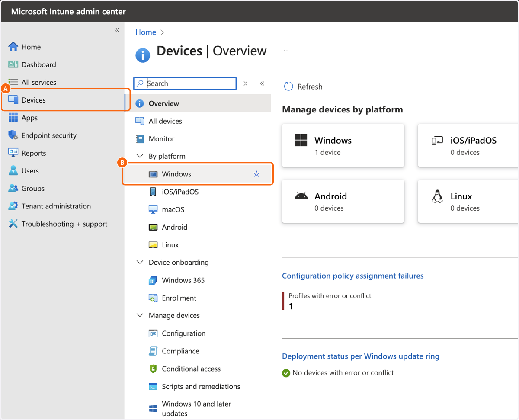This screenshot has height=420, width=519.
Task: Collapse the main left navigation pane
Action: 116,30
